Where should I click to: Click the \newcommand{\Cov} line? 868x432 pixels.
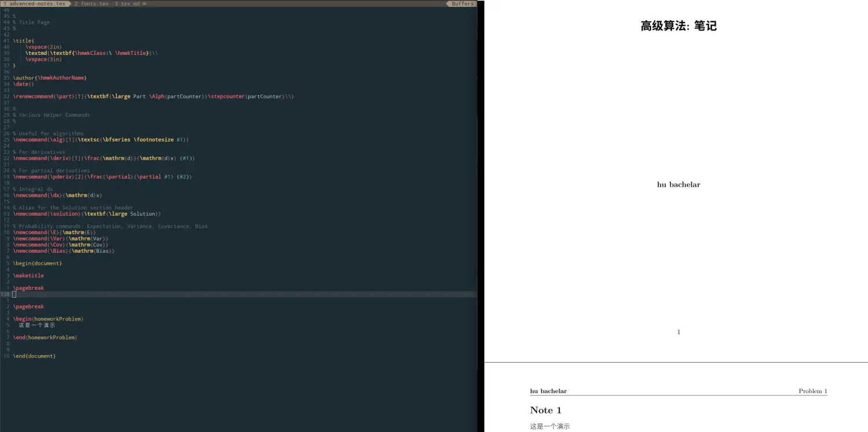click(61, 244)
